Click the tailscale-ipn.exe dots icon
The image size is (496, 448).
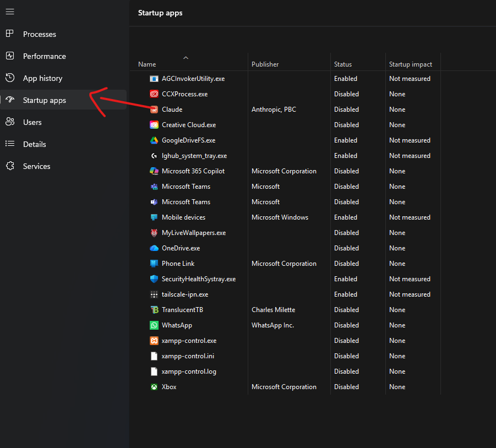click(154, 294)
